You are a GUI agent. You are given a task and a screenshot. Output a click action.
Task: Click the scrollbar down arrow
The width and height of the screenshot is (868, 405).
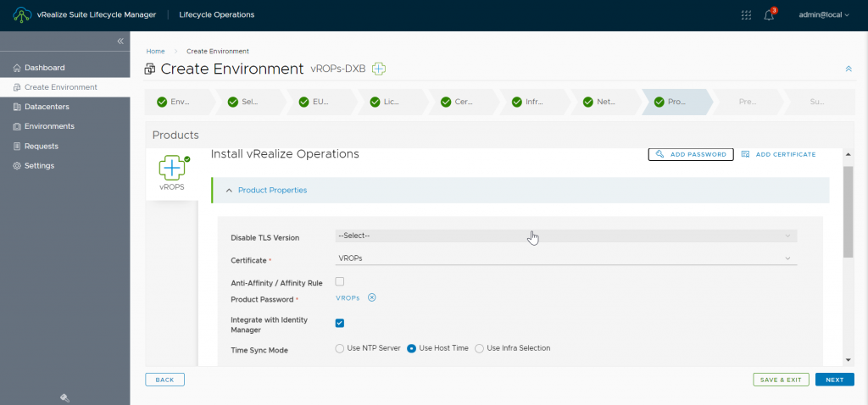tap(848, 359)
